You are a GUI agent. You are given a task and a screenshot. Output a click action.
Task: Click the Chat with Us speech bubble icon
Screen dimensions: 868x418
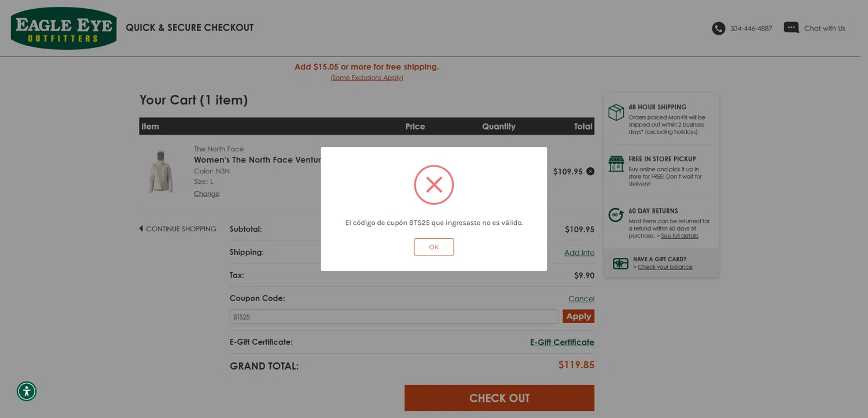click(791, 28)
